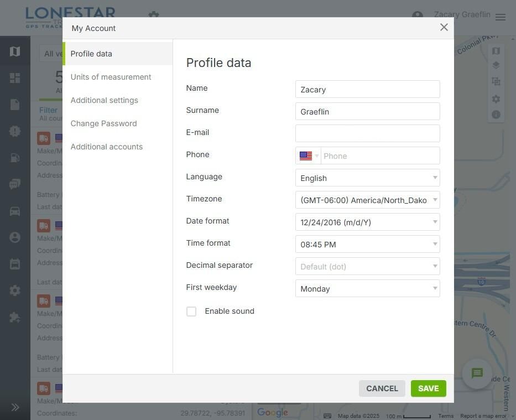
Task: Open the Language dropdown
Action: (x=367, y=178)
